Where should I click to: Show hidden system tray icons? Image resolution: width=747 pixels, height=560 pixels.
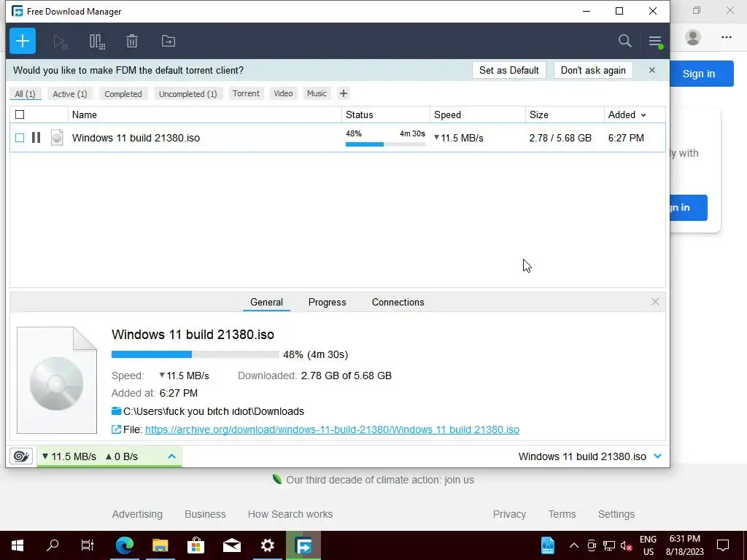[x=574, y=545]
